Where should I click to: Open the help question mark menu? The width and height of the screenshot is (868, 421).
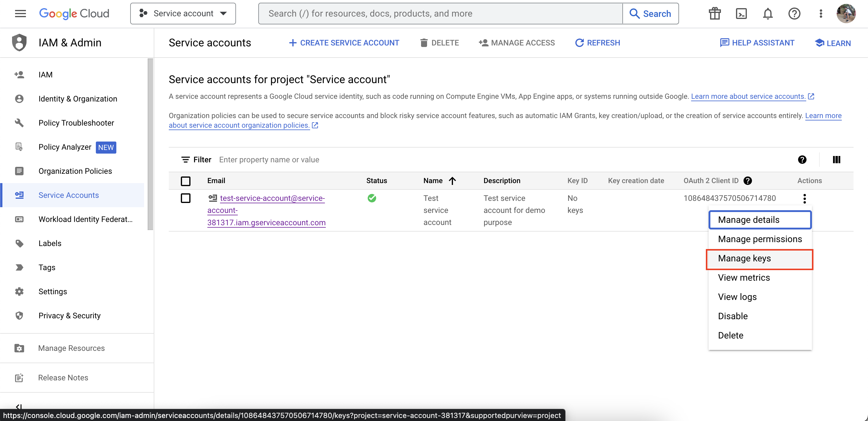click(x=794, y=14)
